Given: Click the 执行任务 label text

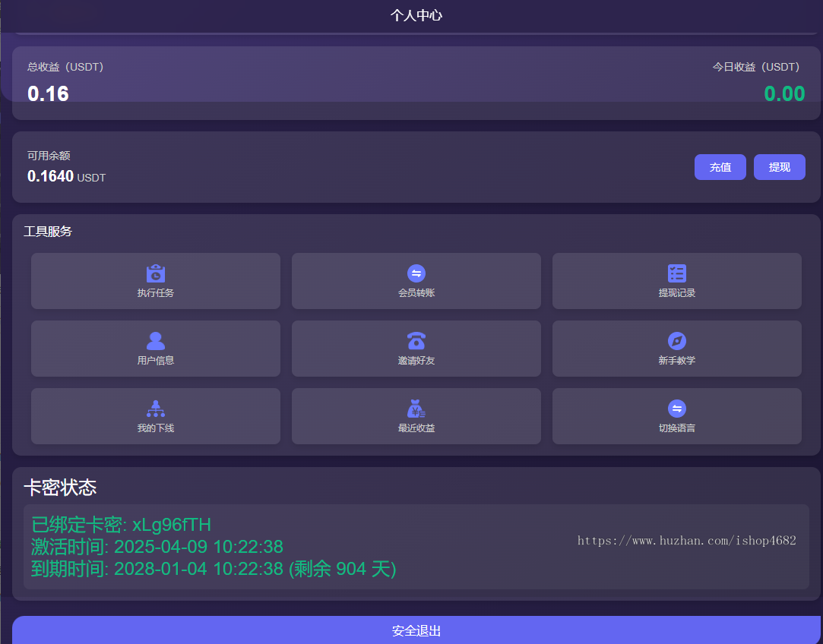Looking at the screenshot, I should (x=155, y=293).
